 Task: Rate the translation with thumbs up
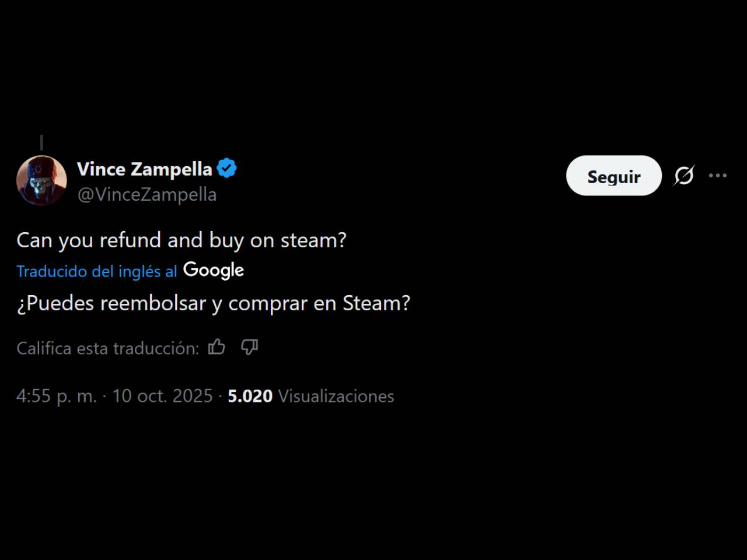pos(217,347)
